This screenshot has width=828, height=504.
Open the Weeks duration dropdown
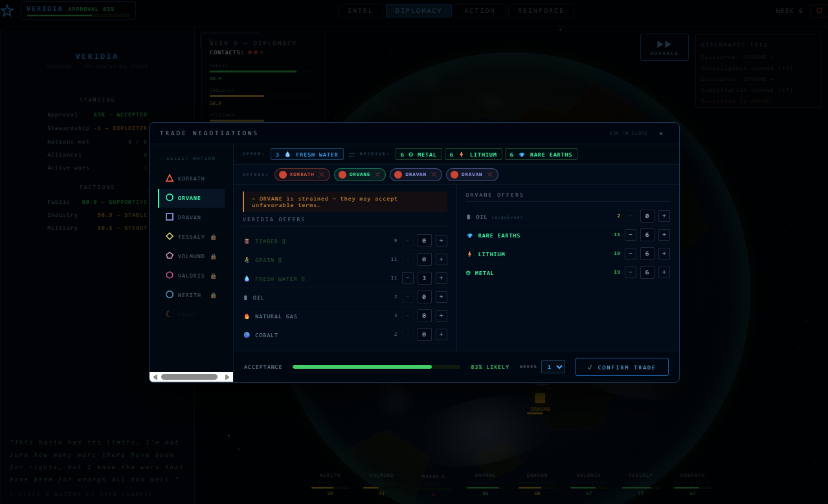553,367
